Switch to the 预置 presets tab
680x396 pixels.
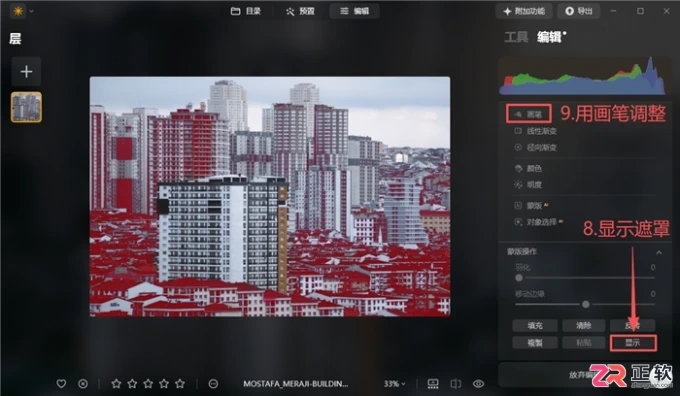pyautogui.click(x=300, y=11)
